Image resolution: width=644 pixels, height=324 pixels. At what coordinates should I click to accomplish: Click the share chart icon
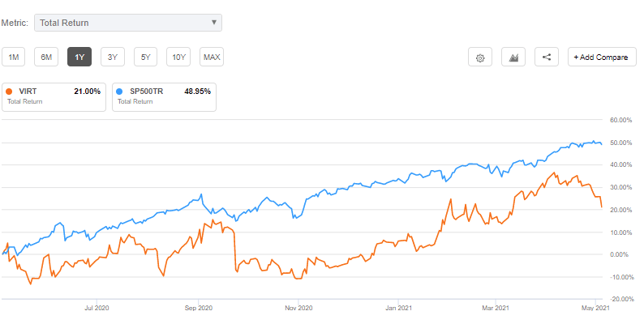(546, 58)
